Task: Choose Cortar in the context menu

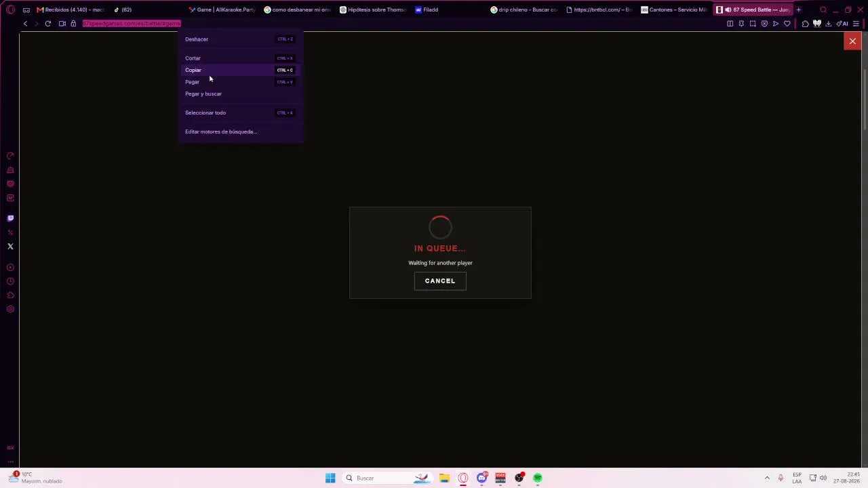Action: pos(240,58)
